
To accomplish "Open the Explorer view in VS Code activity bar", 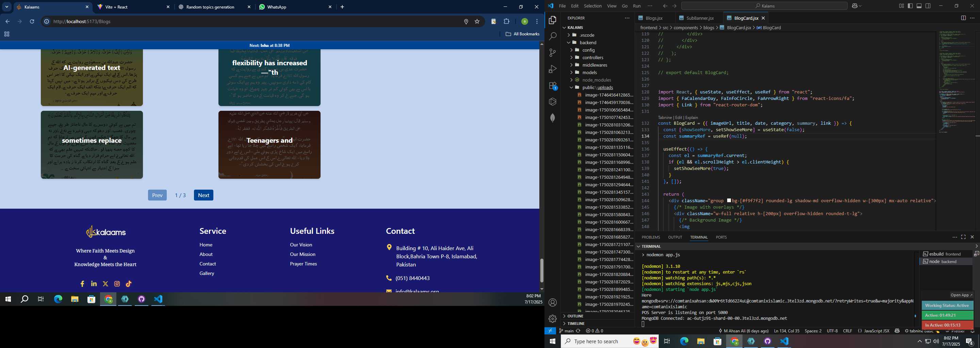I will (x=552, y=20).
